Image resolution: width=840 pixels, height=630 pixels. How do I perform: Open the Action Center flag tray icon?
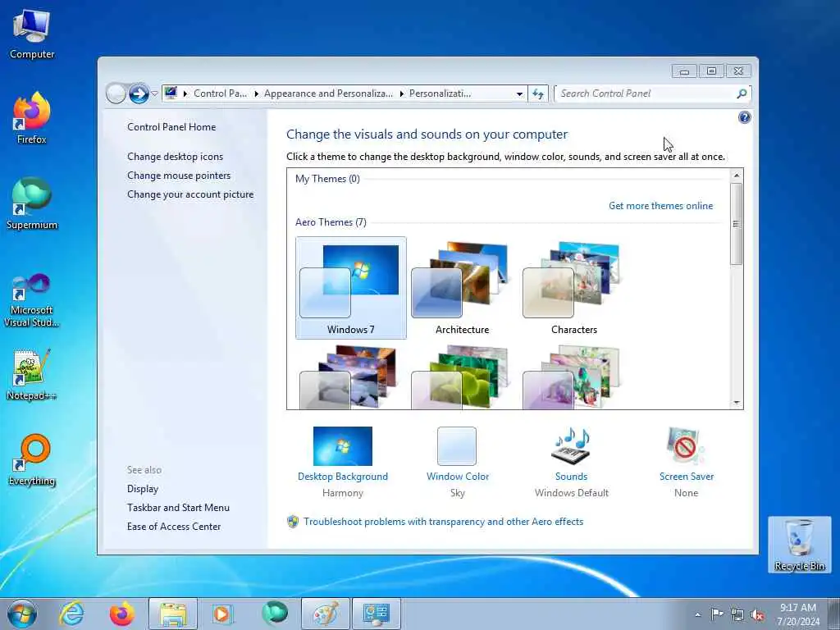716,614
